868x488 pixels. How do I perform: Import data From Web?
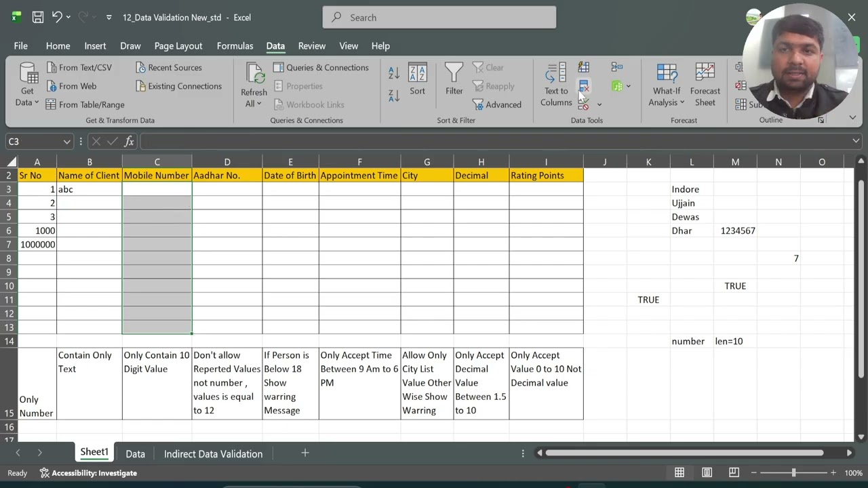pos(72,86)
